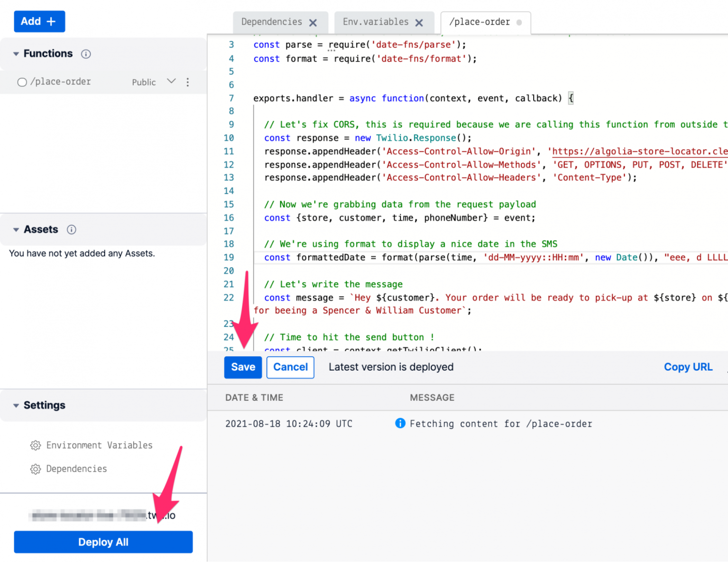Close the Env.variables tab

click(x=419, y=22)
